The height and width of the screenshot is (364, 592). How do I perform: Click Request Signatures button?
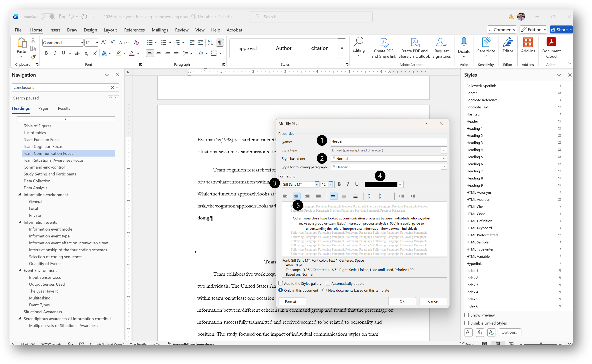441,48
